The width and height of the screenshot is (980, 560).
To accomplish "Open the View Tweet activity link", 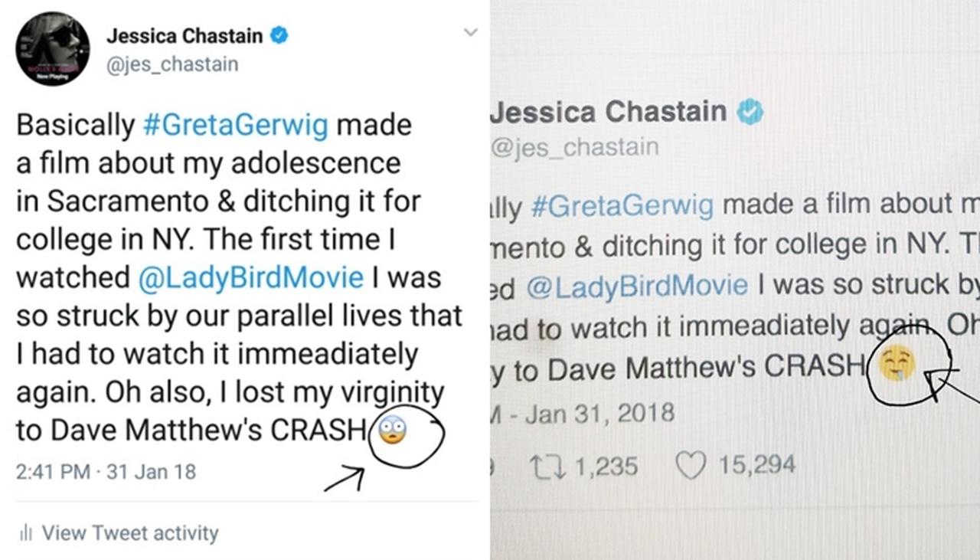I will click(129, 532).
